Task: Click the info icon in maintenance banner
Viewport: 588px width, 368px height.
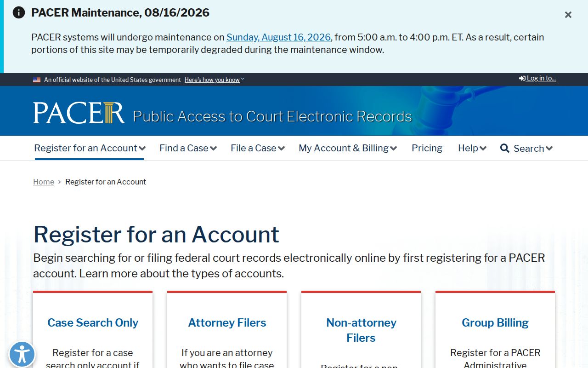Action: pos(19,12)
